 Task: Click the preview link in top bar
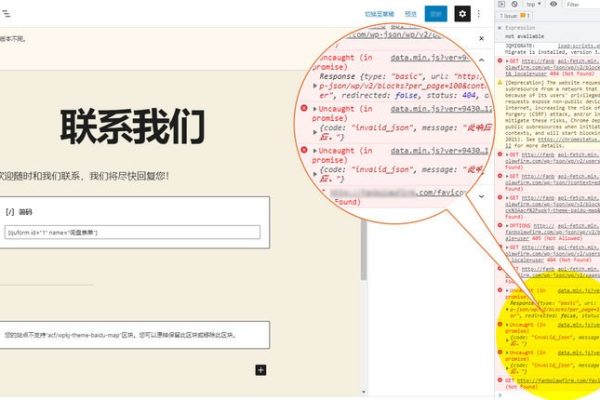[409, 14]
